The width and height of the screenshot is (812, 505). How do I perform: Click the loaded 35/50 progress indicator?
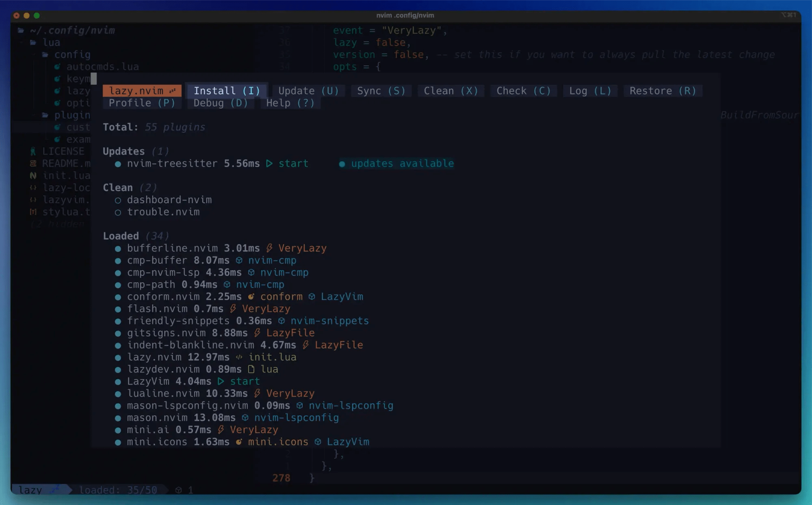coord(119,490)
